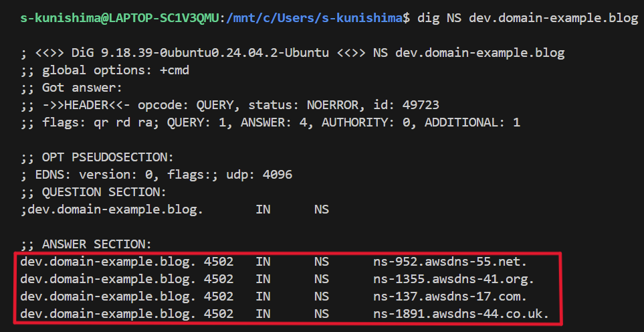Click nameserver ns-137.awsdns-17.com.
The width and height of the screenshot is (644, 332).
(451, 297)
